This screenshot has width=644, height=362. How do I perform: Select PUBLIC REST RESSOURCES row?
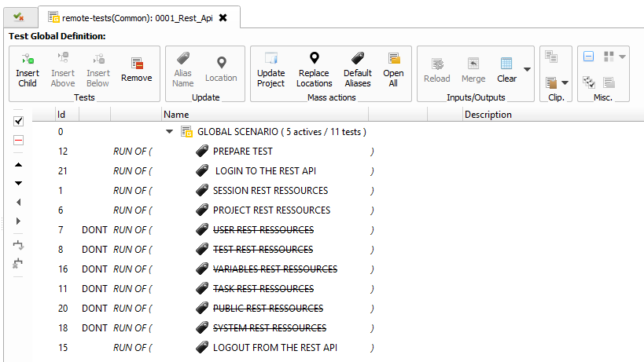click(338, 309)
